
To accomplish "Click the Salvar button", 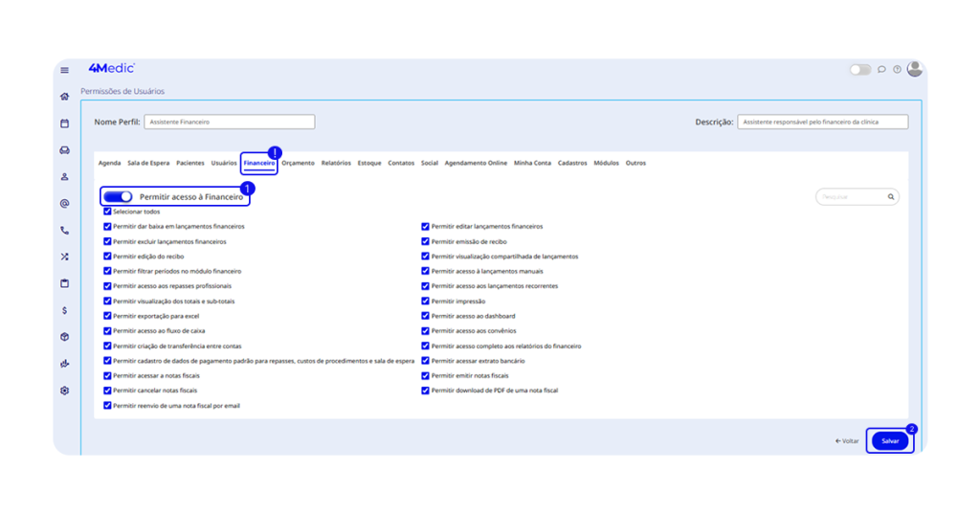I will click(890, 441).
